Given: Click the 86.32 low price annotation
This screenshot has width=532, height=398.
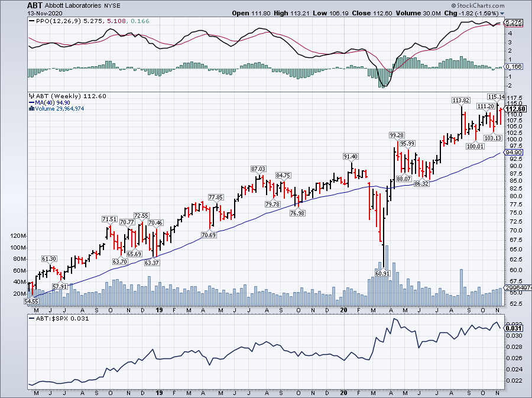Looking at the screenshot, I should click(x=421, y=183).
